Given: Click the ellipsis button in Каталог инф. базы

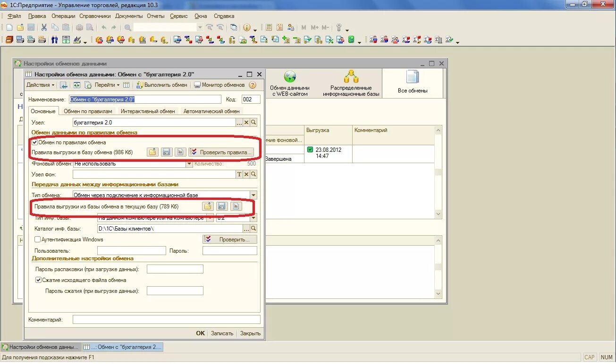Looking at the screenshot, I should (246, 229).
